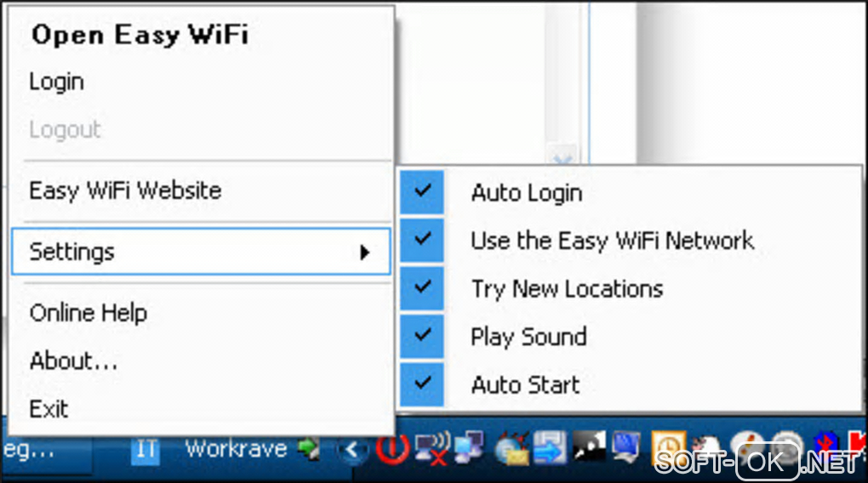Untick the Try New Locations checkmark
The image size is (868, 483).
[422, 287]
